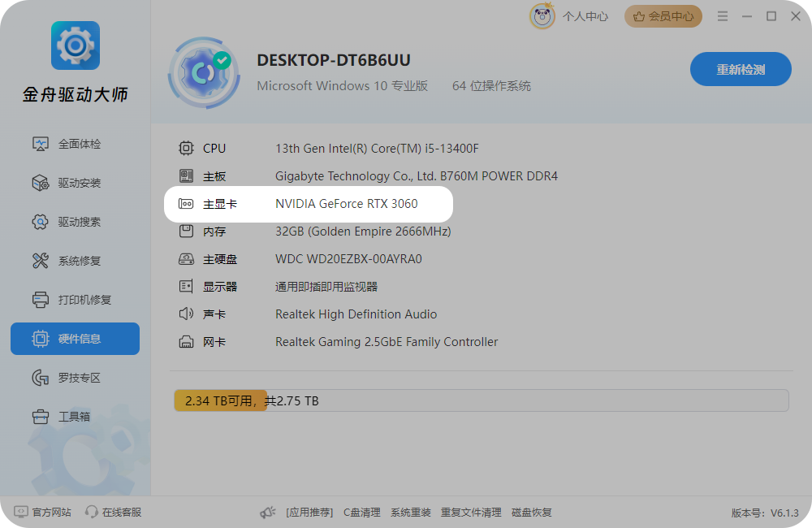This screenshot has height=528, width=812.
Task: Click the 主硬盘 hard disk icon
Action: 186,259
